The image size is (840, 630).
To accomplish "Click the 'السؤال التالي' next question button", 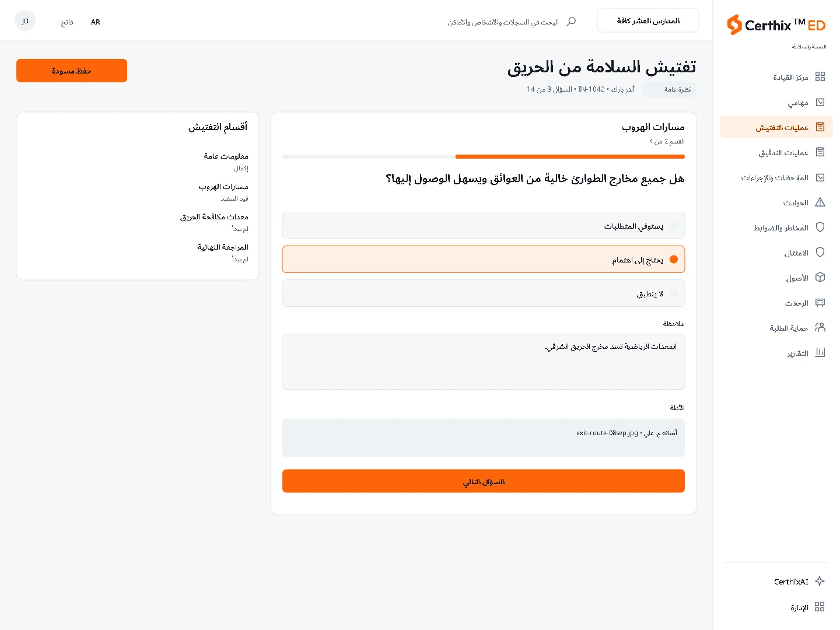I will point(484,481).
